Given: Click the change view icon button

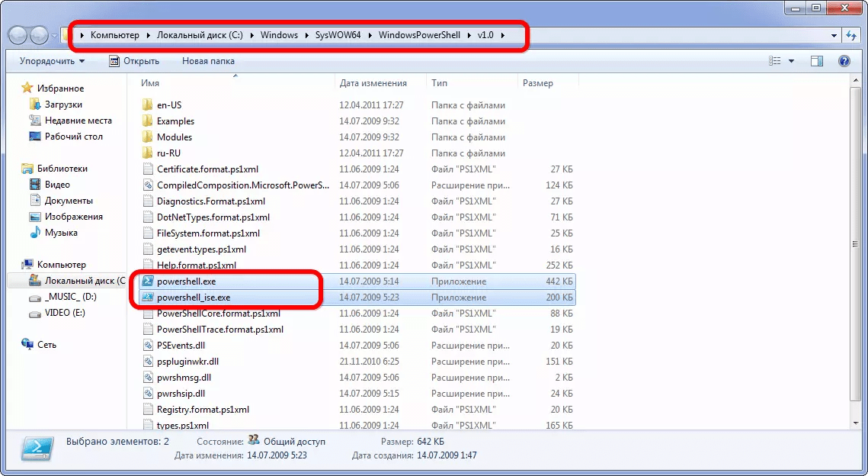Looking at the screenshot, I should (774, 61).
